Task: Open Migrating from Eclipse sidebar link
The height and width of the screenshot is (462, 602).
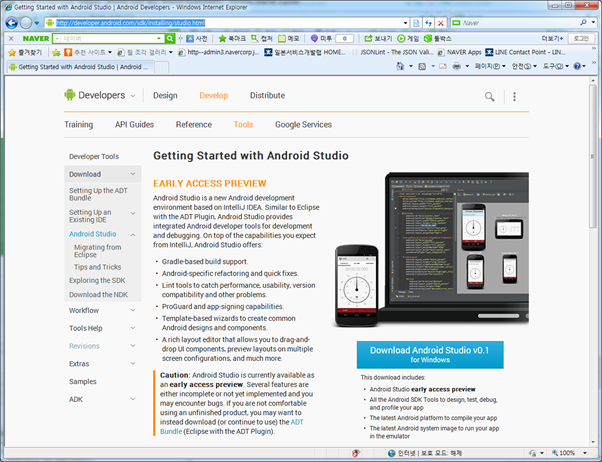Action: point(98,251)
